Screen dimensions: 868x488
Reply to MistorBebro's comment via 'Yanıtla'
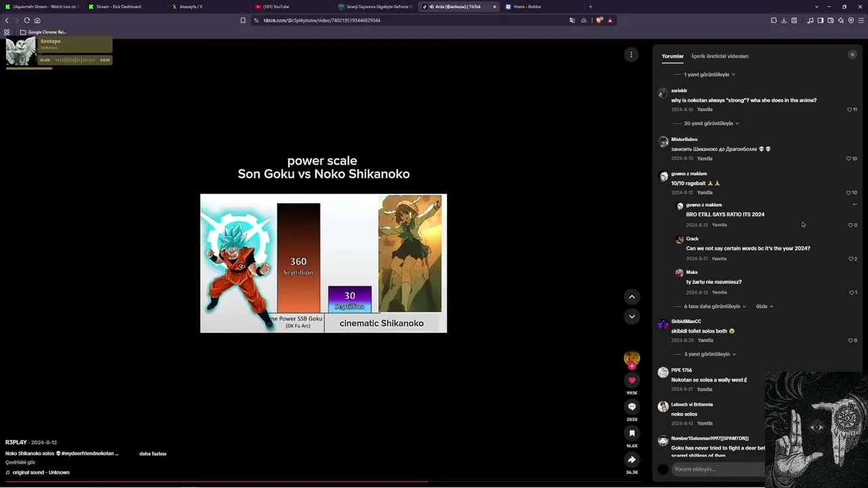click(x=705, y=159)
